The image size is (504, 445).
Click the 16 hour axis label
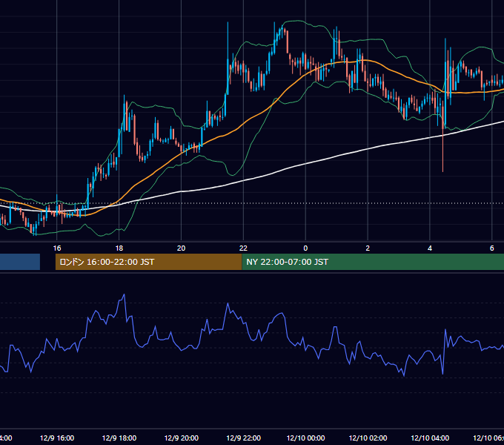coord(57,248)
